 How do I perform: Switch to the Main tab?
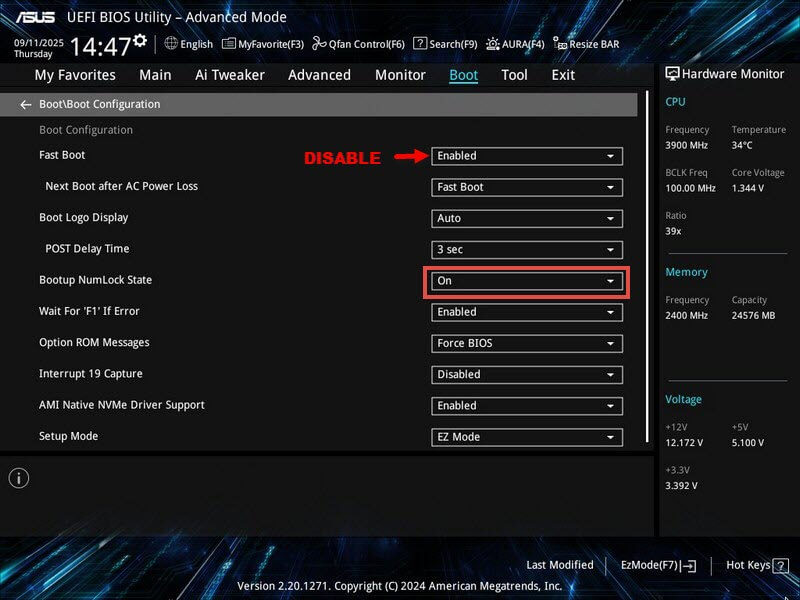pyautogui.click(x=155, y=75)
